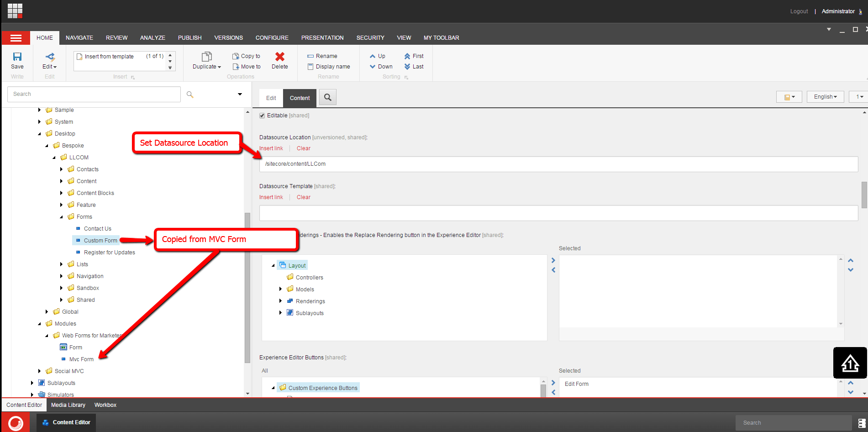Viewport: 868px width, 432px height.
Task: Click the Logout link
Action: tap(799, 11)
